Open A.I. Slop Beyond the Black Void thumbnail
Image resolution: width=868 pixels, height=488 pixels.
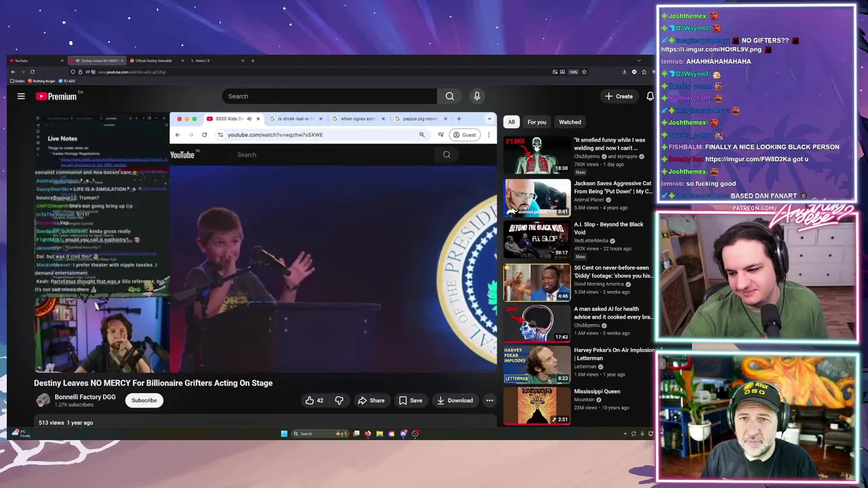pos(537,239)
